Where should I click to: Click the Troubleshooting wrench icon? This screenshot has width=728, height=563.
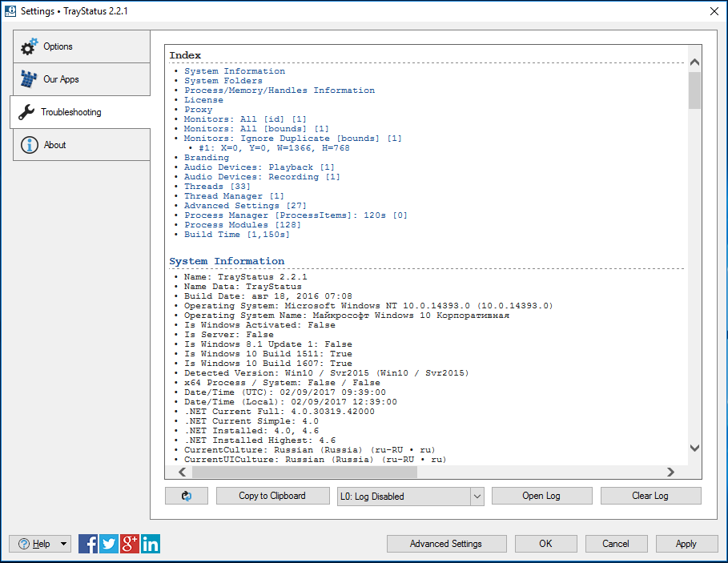(26, 112)
